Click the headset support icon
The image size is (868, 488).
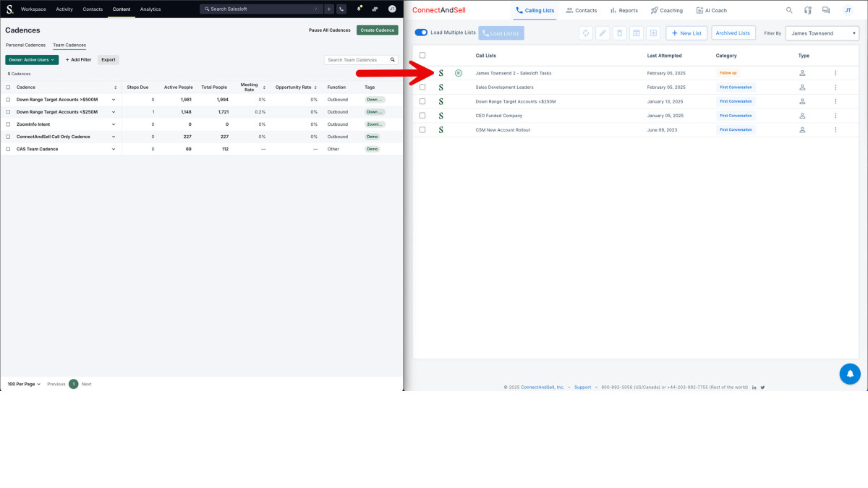[808, 10]
